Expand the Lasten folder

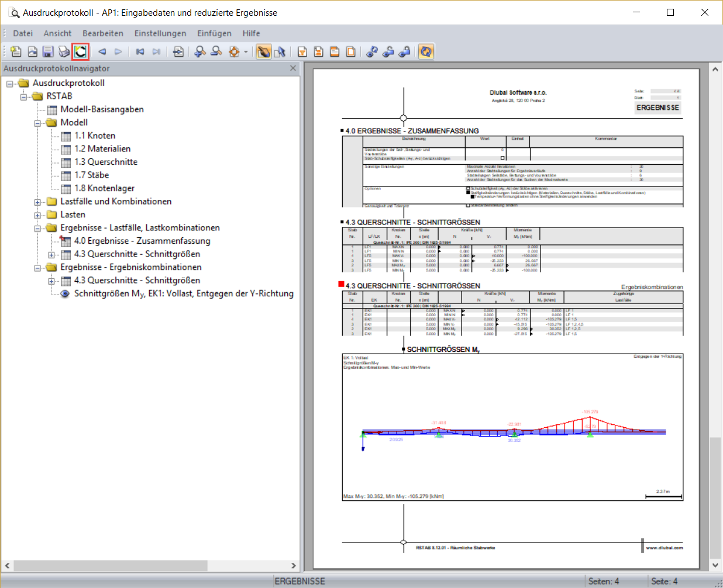pos(36,214)
